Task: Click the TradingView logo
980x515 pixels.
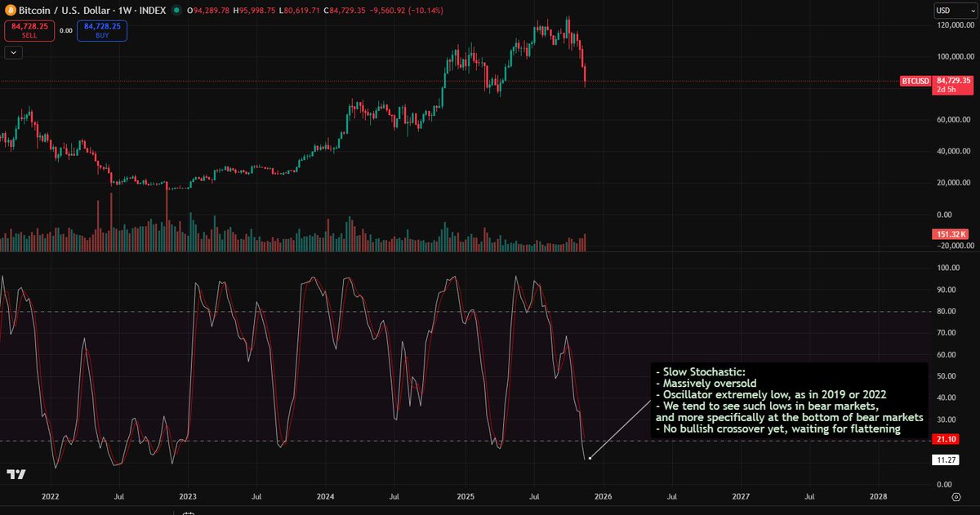Action: point(16,474)
